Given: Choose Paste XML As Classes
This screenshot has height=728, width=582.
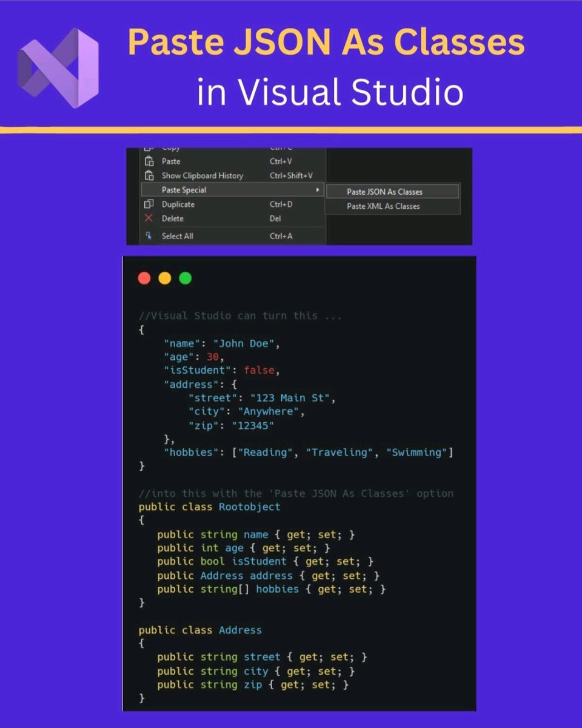Looking at the screenshot, I should point(393,206).
